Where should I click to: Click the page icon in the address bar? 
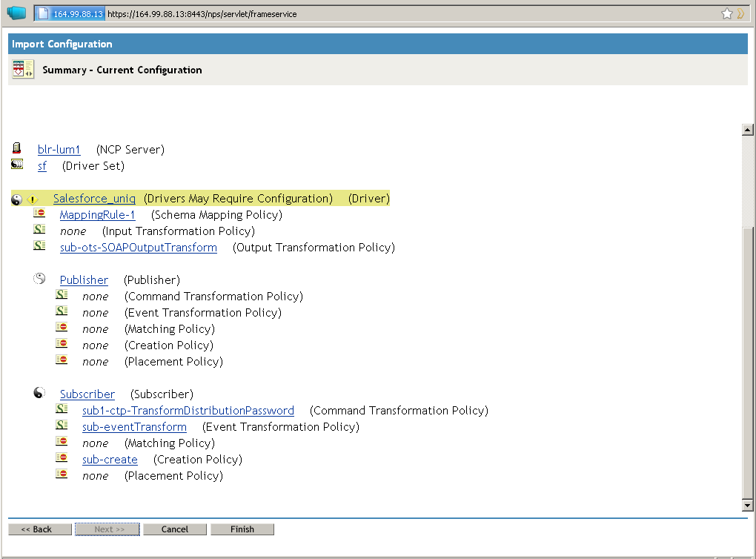click(44, 14)
